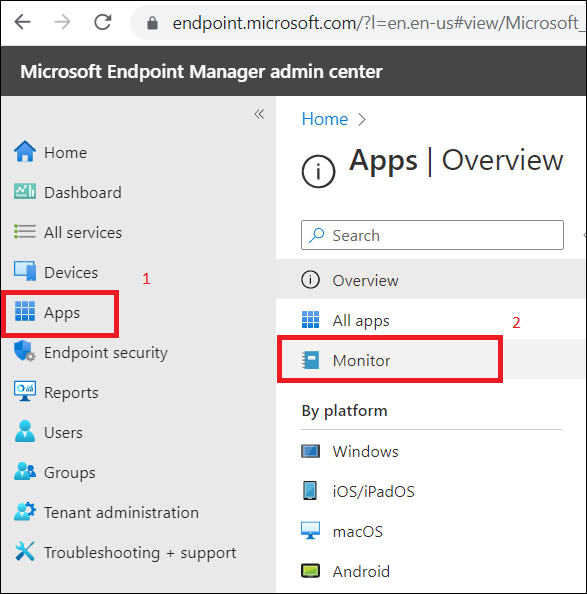Open Dashboard via its chart icon
The image size is (587, 594).
(25, 192)
